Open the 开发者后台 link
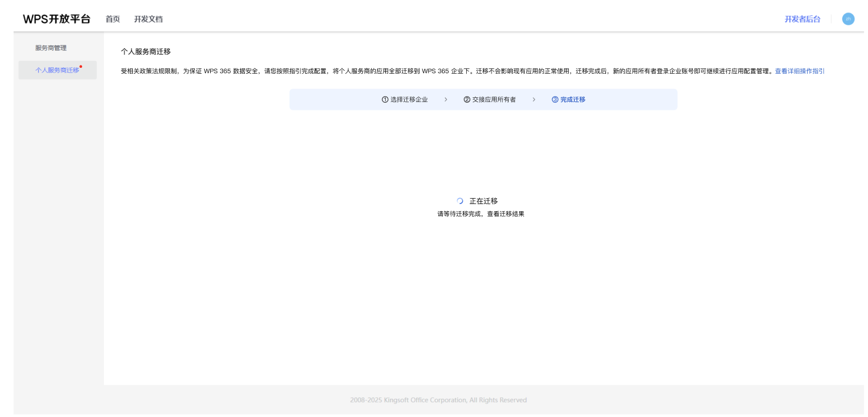Image resolution: width=868 pixels, height=417 pixels. (x=802, y=19)
